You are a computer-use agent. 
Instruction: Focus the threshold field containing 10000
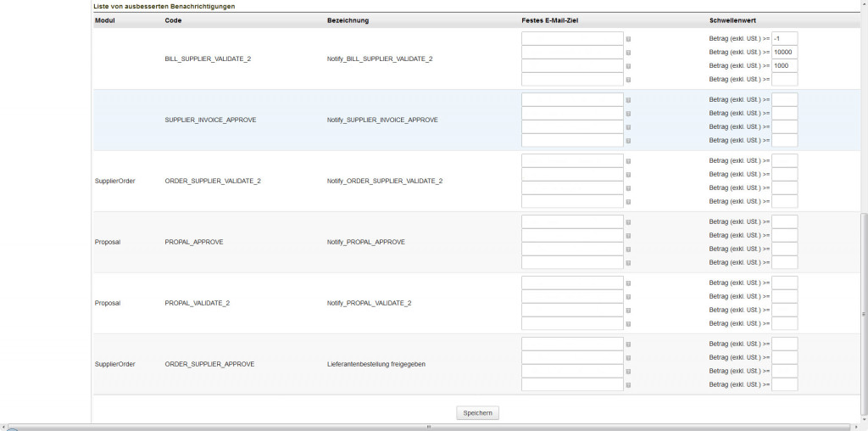[x=784, y=52]
